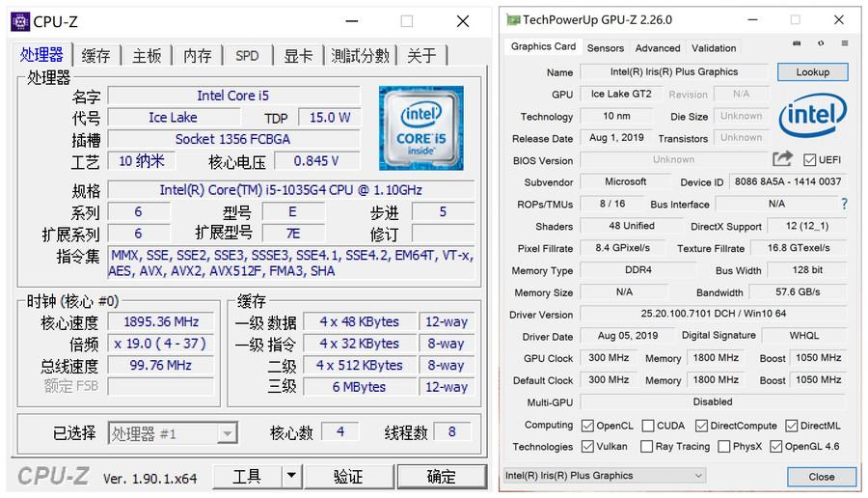Screen dimensions: 868x498
Task: Close GPU-Z with title bar X
Action: (839, 20)
